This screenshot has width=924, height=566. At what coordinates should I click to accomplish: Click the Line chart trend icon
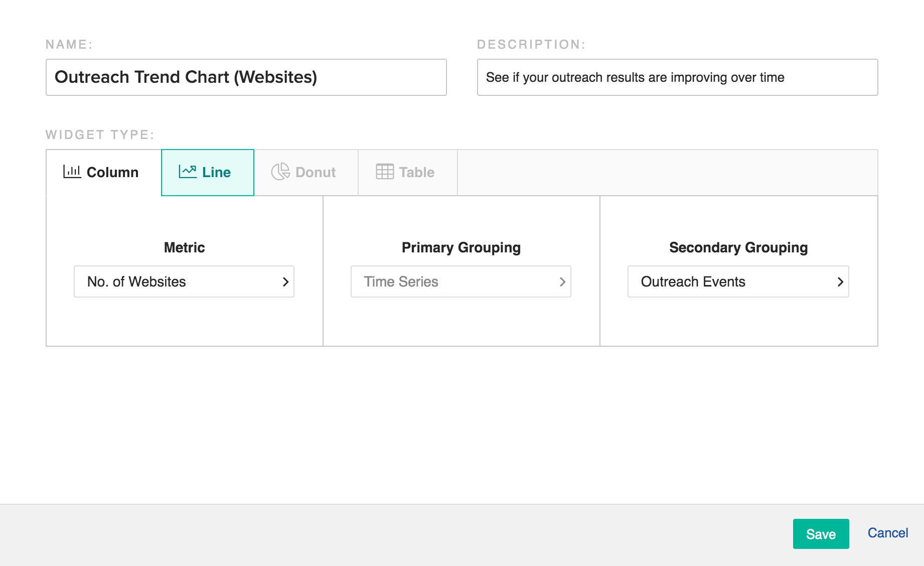(x=188, y=172)
